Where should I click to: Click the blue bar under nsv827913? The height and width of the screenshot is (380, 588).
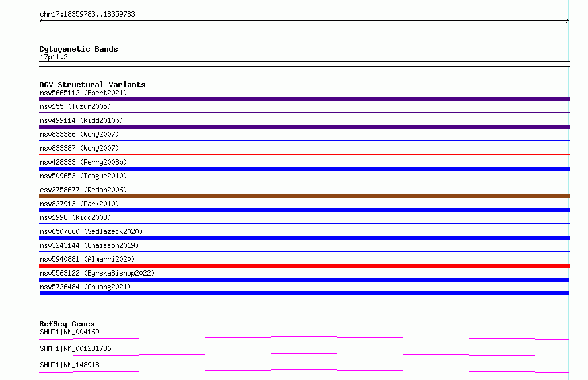(304, 210)
